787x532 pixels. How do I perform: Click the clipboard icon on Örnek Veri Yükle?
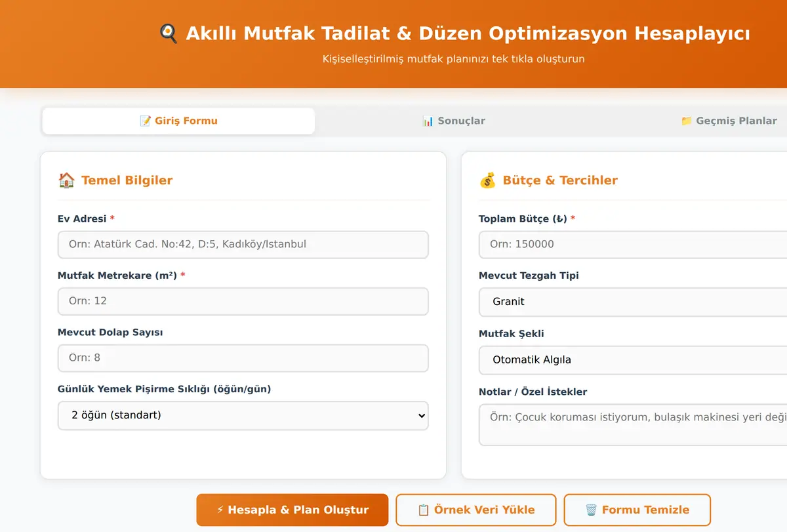424,510
